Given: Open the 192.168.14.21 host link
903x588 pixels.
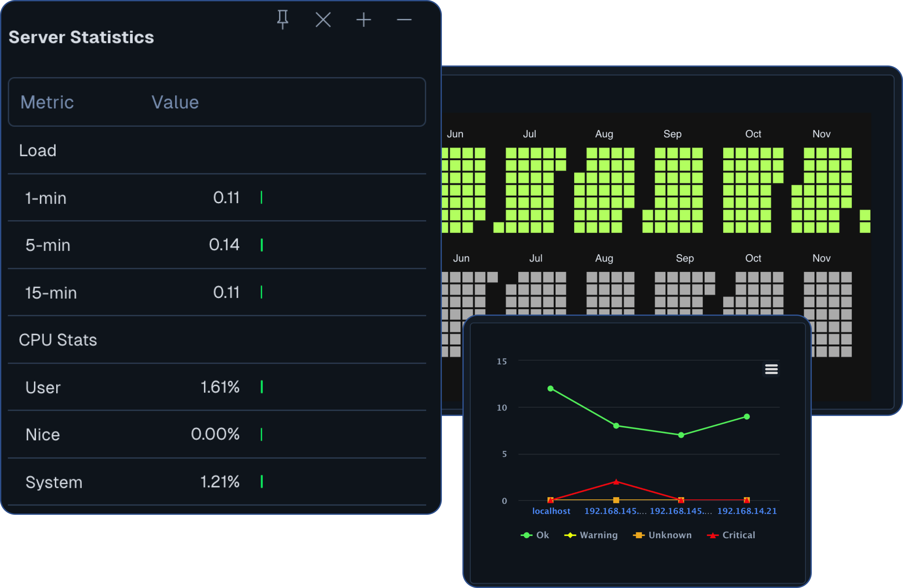Looking at the screenshot, I should click(x=747, y=511).
